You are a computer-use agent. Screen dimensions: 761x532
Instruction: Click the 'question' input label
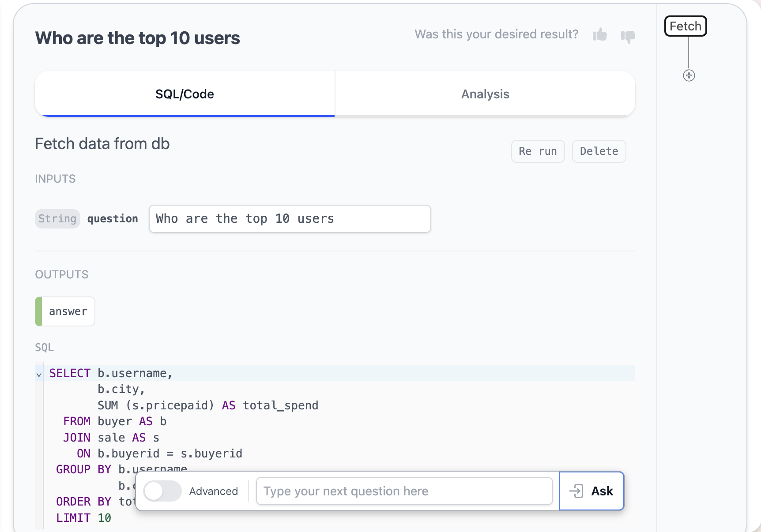click(112, 218)
